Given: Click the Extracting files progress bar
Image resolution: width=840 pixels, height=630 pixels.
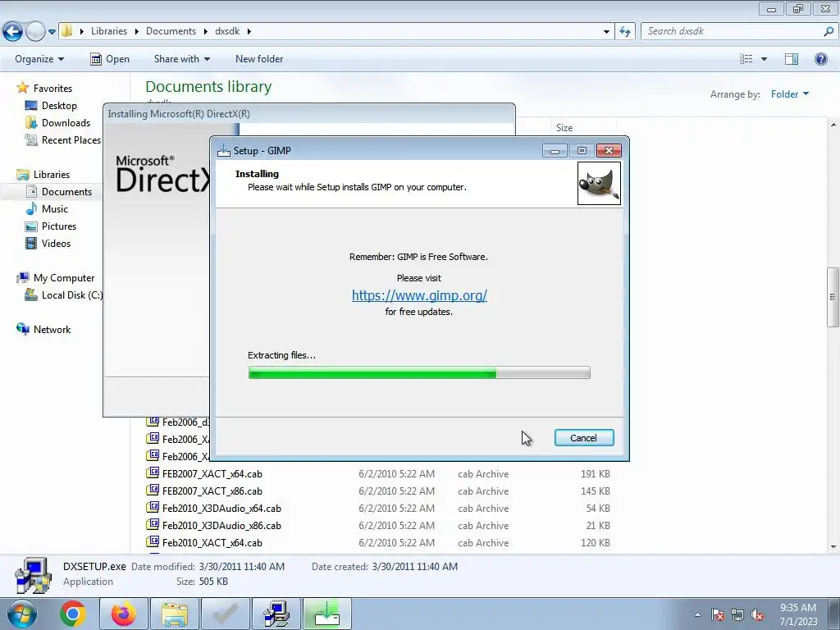Looking at the screenshot, I should (x=419, y=372).
